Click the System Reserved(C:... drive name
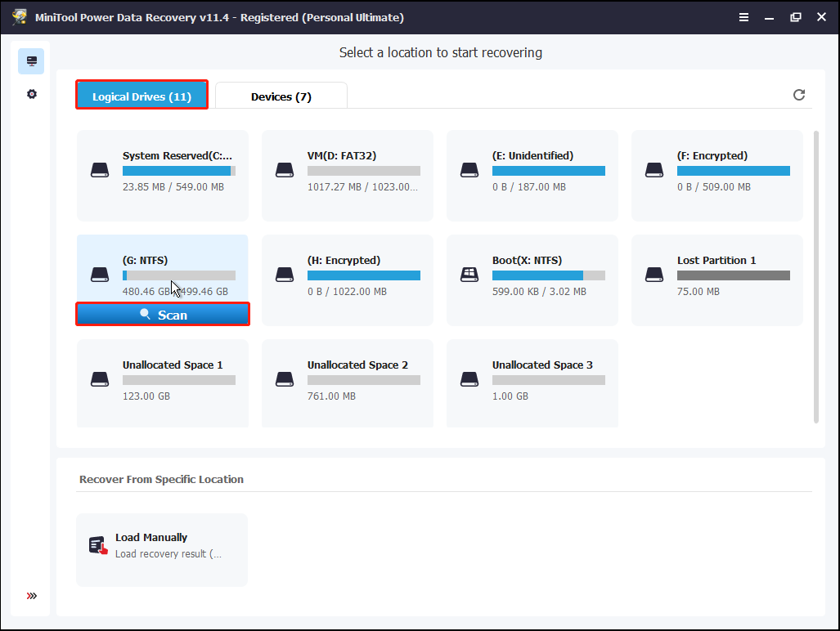Screen dimensions: 840x631 point(177,156)
